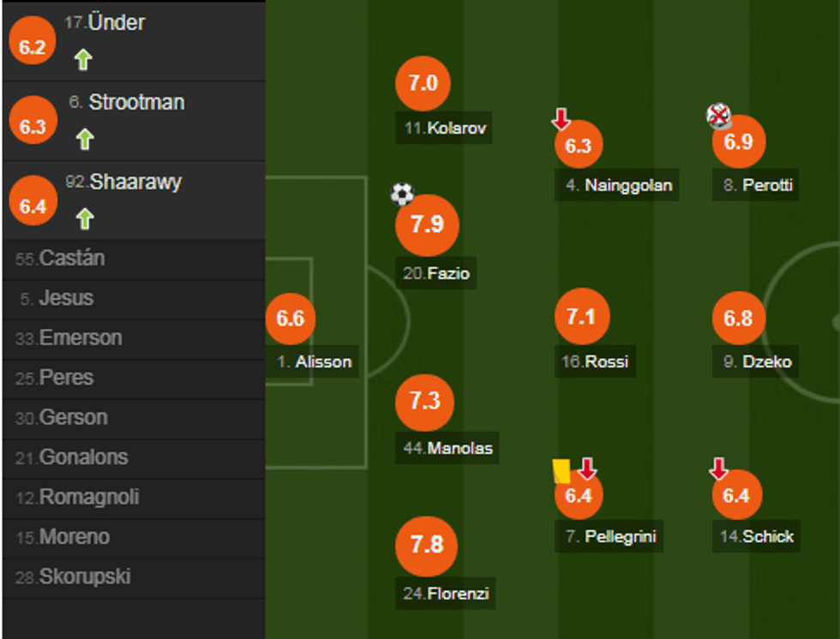840x639 pixels.
Task: Click the green sub-on arrow under Ünder
Action: pyautogui.click(x=83, y=59)
